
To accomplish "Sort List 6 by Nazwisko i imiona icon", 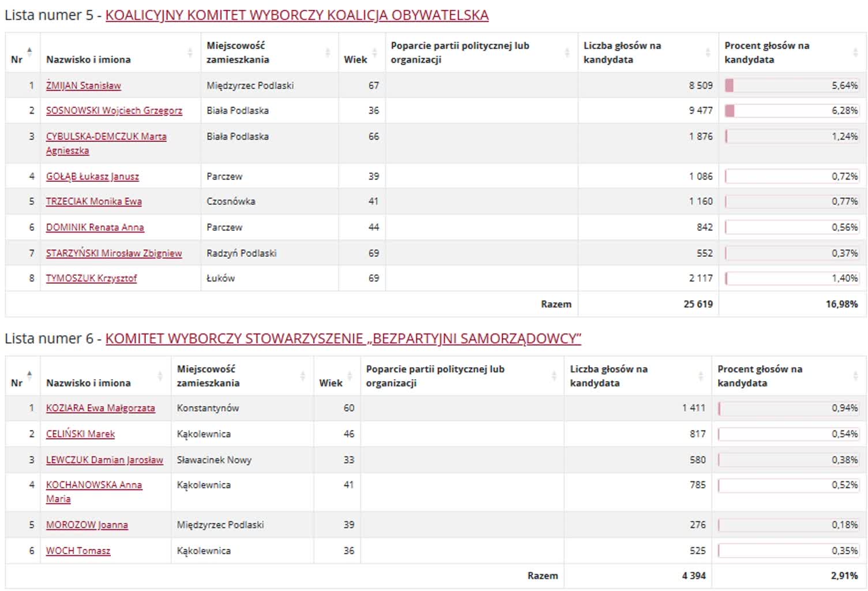I will (x=160, y=376).
